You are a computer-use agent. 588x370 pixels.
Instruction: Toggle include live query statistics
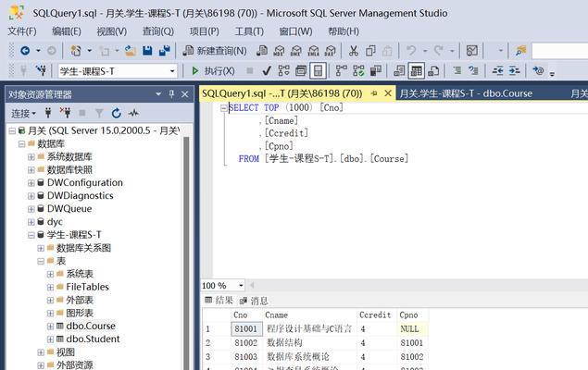[x=358, y=71]
